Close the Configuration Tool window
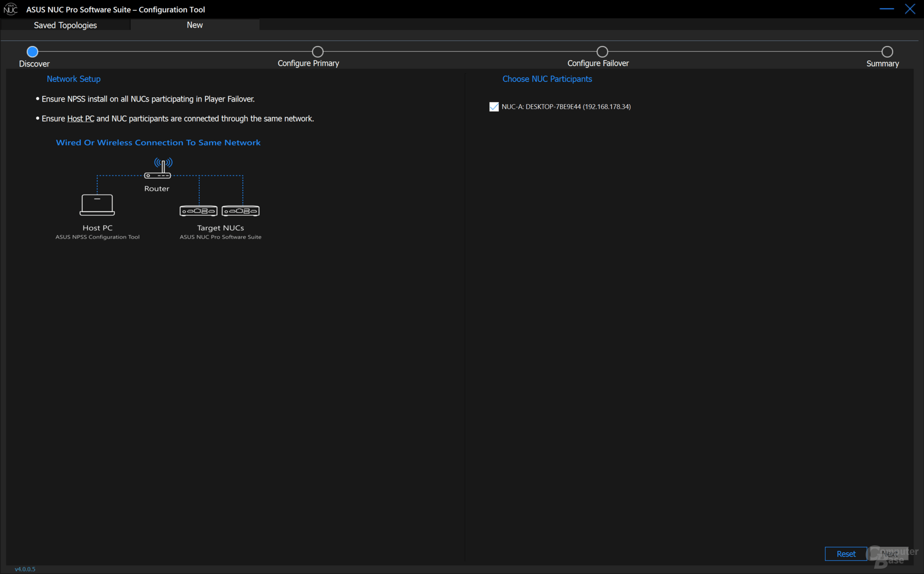The image size is (924, 574). coord(910,9)
